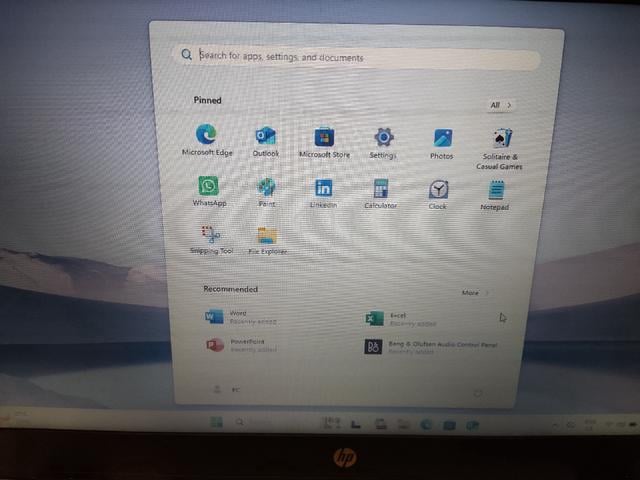
Task: Open recently added Word recommendation
Action: pos(241,317)
